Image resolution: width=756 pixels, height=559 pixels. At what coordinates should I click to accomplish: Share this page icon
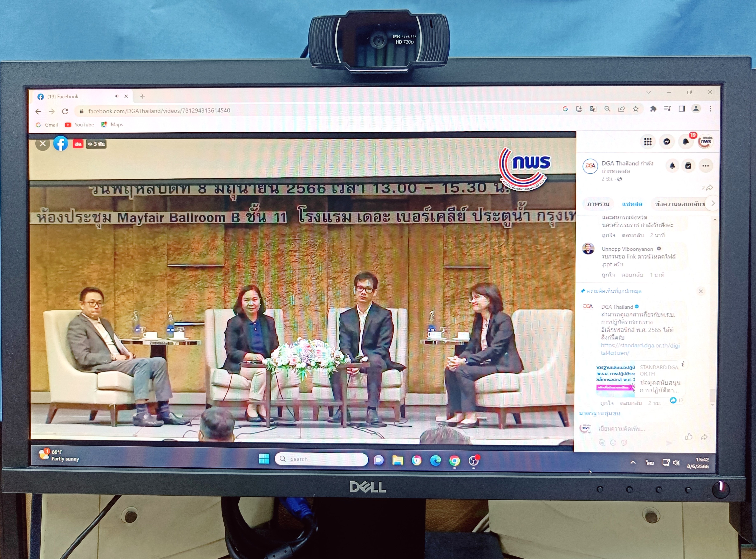pos(622,109)
